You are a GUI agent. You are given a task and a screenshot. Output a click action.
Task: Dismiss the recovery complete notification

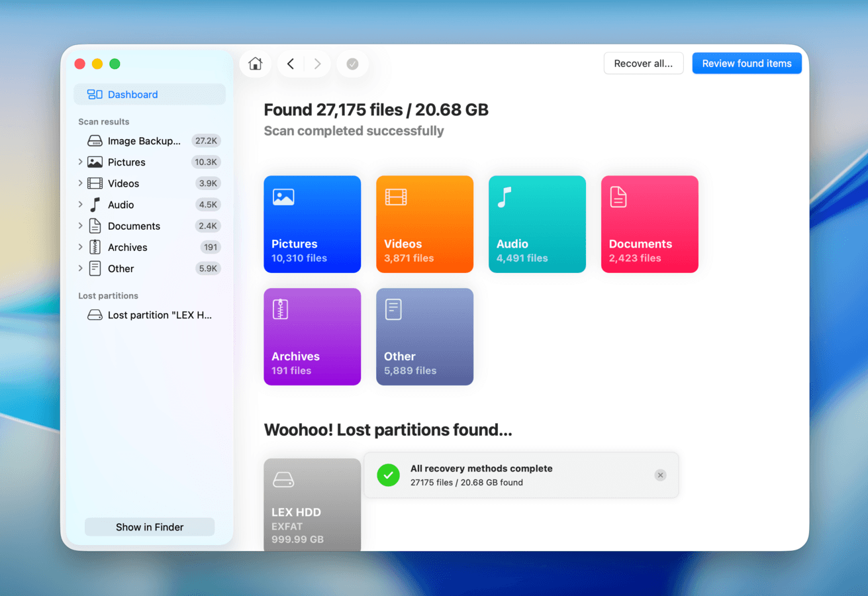click(x=660, y=475)
